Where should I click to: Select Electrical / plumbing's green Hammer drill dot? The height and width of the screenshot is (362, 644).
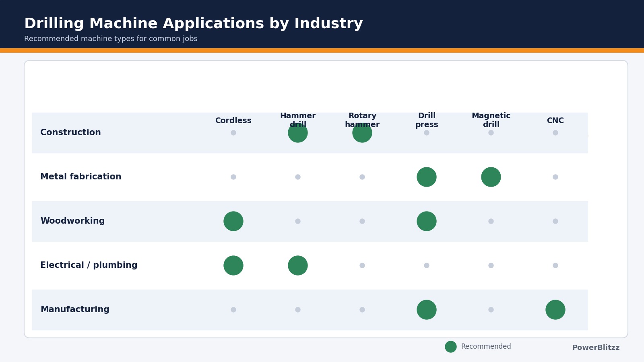(298, 265)
